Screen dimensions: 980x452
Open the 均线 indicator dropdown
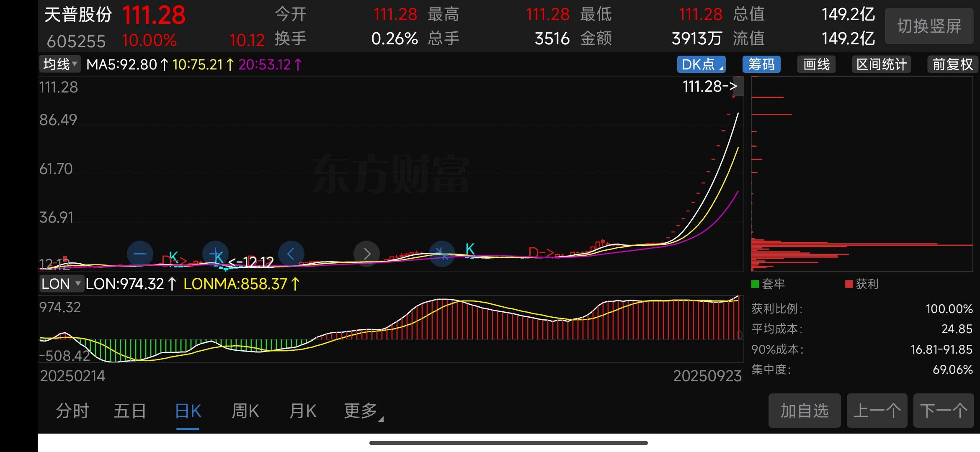60,64
